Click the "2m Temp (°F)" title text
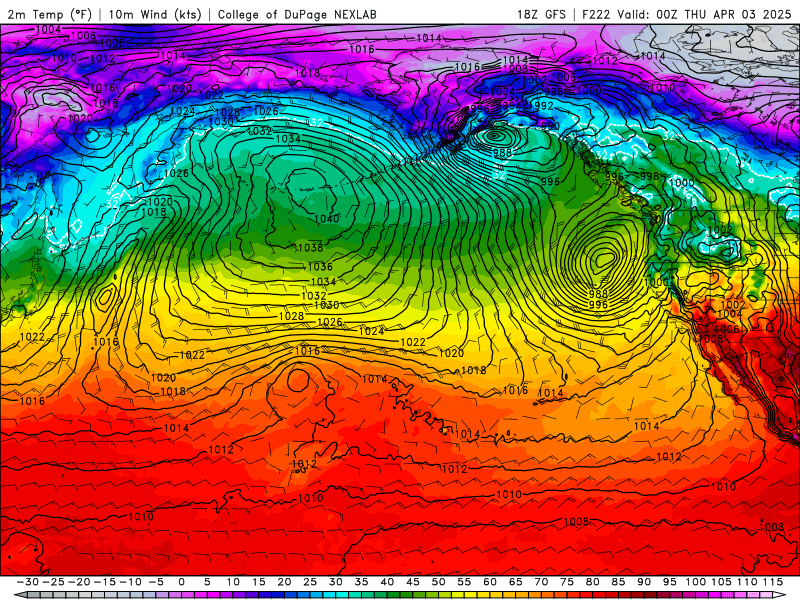 49,14
